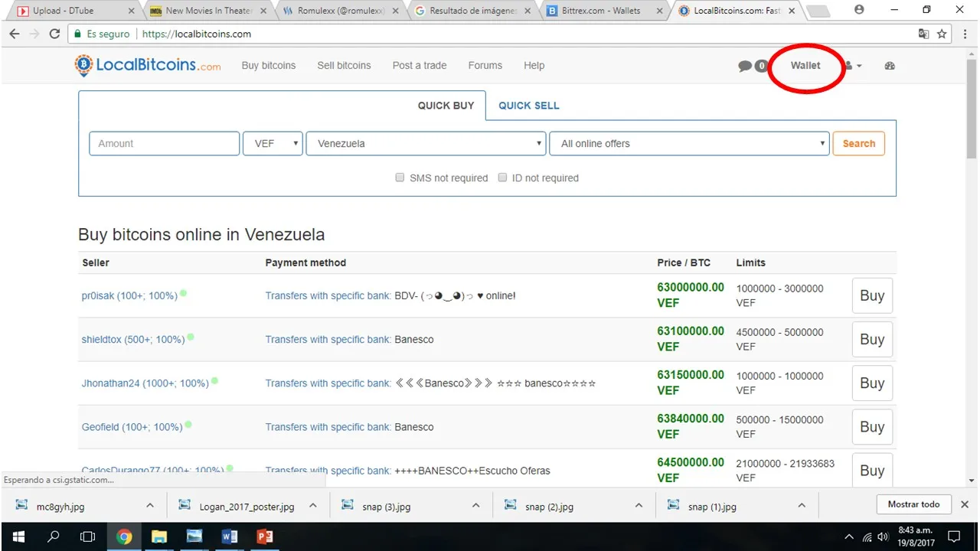
Task: Show hidden tray icons chevron
Action: [849, 536]
